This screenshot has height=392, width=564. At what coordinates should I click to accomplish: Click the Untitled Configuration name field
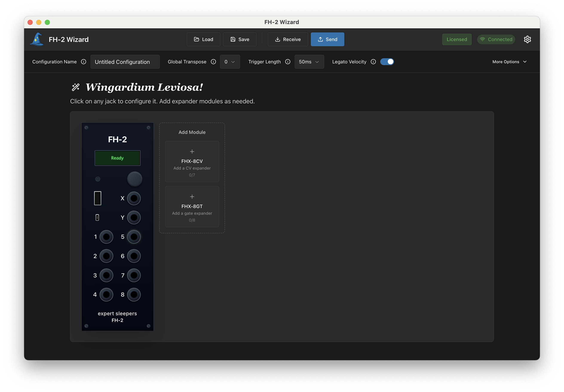click(125, 62)
